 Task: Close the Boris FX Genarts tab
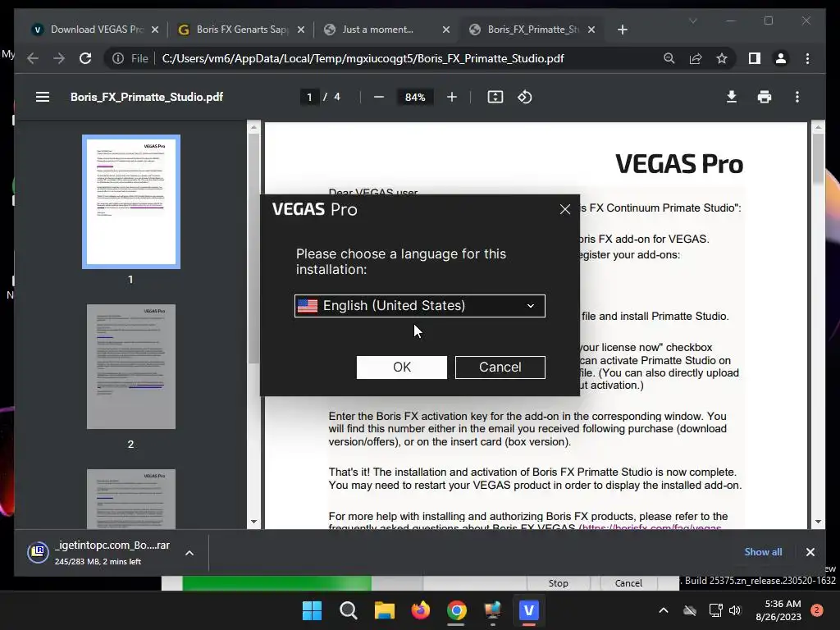click(301, 30)
